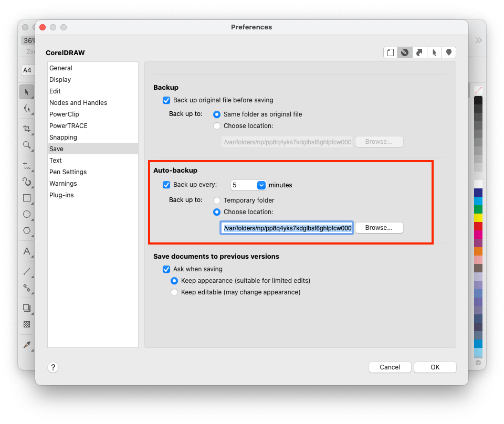Screen dimensions: 504x424
Task: Open the auto-backup minutes dropdown
Action: 261,185
